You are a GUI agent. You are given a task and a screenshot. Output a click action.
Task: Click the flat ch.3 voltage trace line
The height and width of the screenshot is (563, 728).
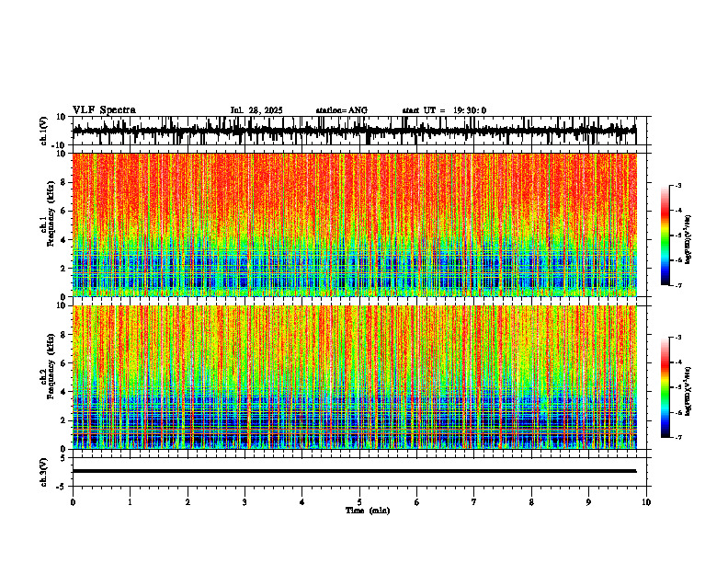click(x=354, y=471)
